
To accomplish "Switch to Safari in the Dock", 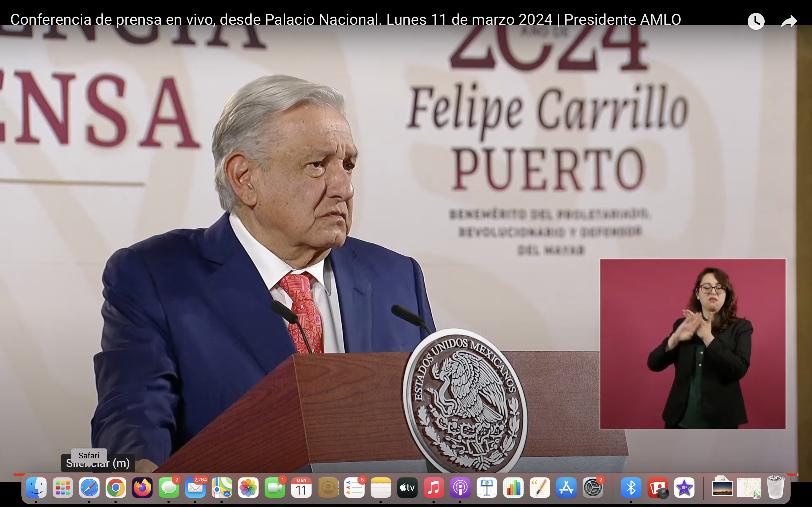I will [89, 488].
